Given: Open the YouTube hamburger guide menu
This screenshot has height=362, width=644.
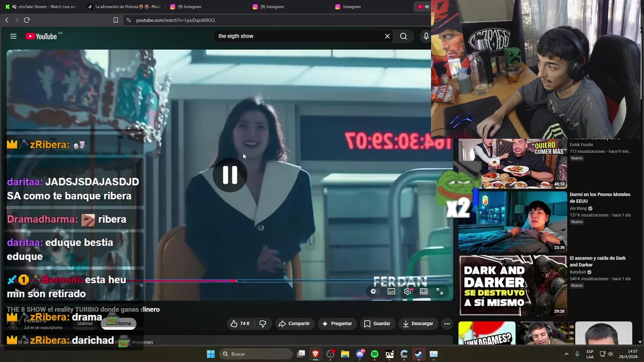Looking at the screenshot, I should 14,36.
